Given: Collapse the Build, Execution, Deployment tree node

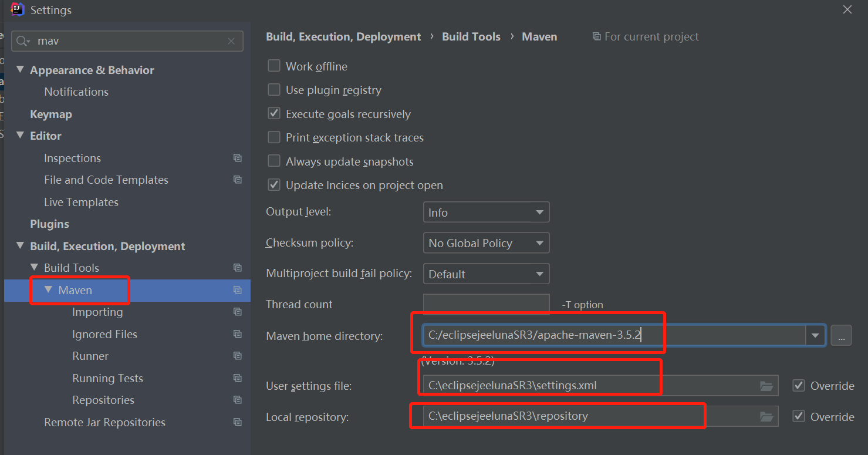Looking at the screenshot, I should (21, 246).
